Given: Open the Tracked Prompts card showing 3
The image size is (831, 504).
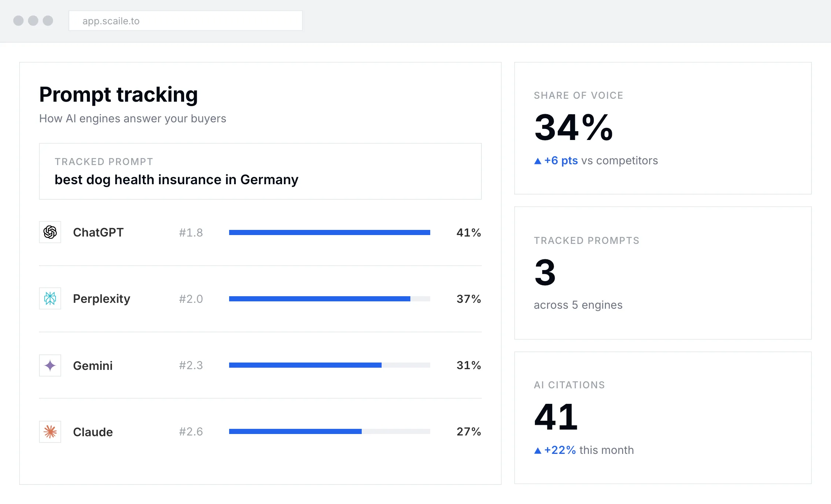Looking at the screenshot, I should 663,273.
